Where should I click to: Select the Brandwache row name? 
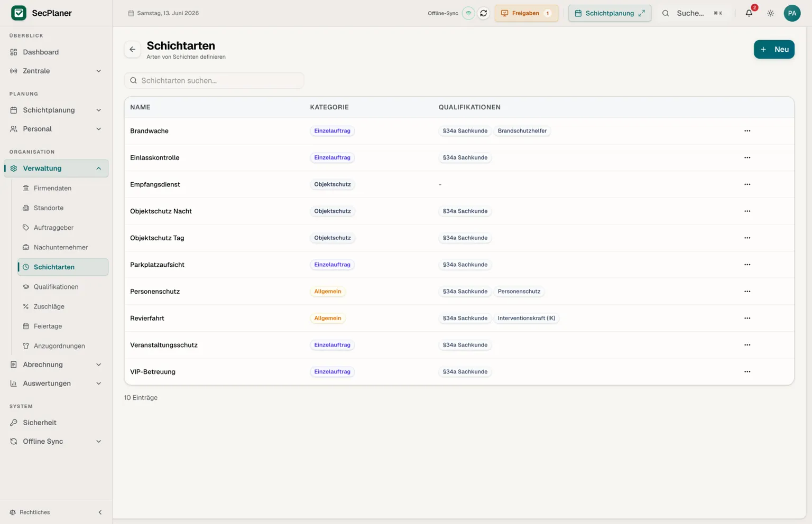pyautogui.click(x=149, y=131)
